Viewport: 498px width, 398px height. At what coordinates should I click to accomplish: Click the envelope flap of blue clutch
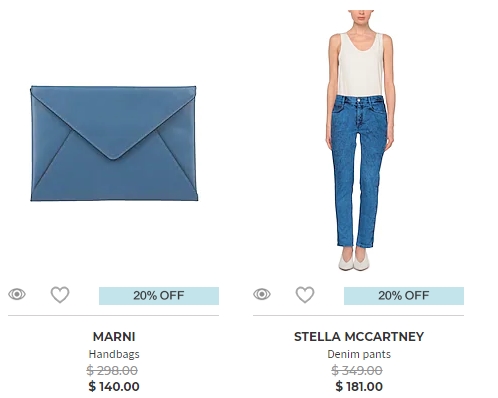(x=113, y=120)
